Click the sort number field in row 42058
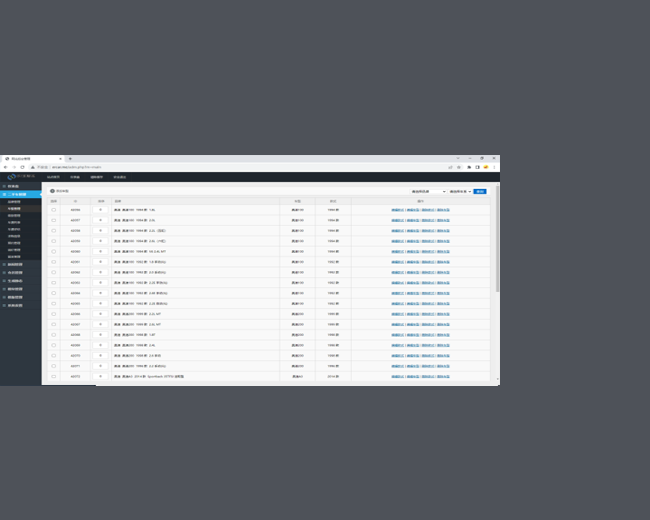The width and height of the screenshot is (650, 520). (x=100, y=230)
